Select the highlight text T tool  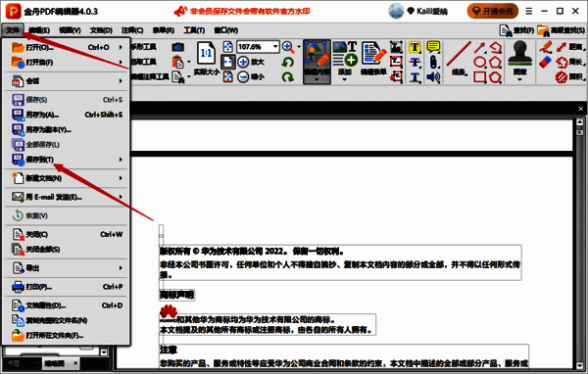(x=415, y=47)
